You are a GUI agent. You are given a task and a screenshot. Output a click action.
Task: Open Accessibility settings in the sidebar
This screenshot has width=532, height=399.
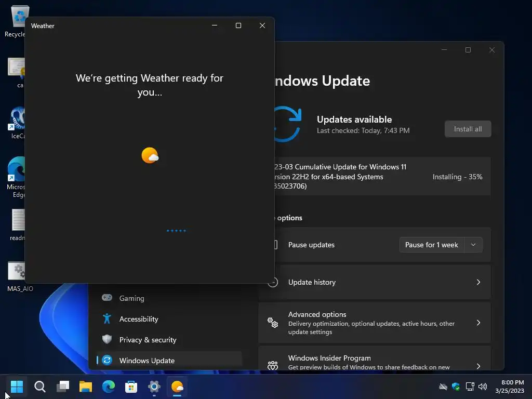(x=138, y=319)
